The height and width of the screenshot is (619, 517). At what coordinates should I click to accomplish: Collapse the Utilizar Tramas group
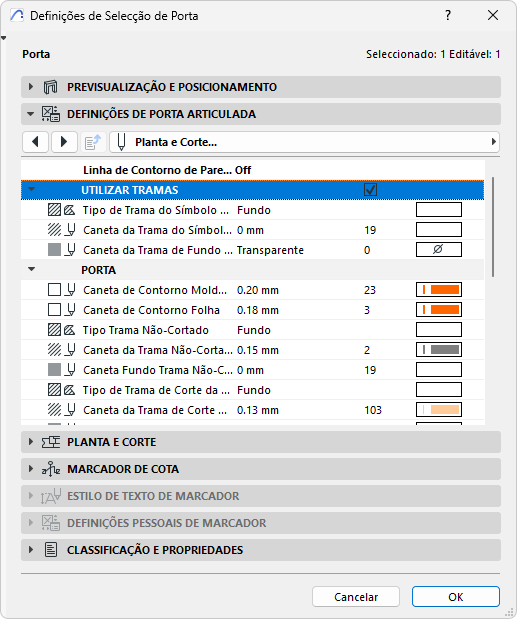click(x=32, y=189)
